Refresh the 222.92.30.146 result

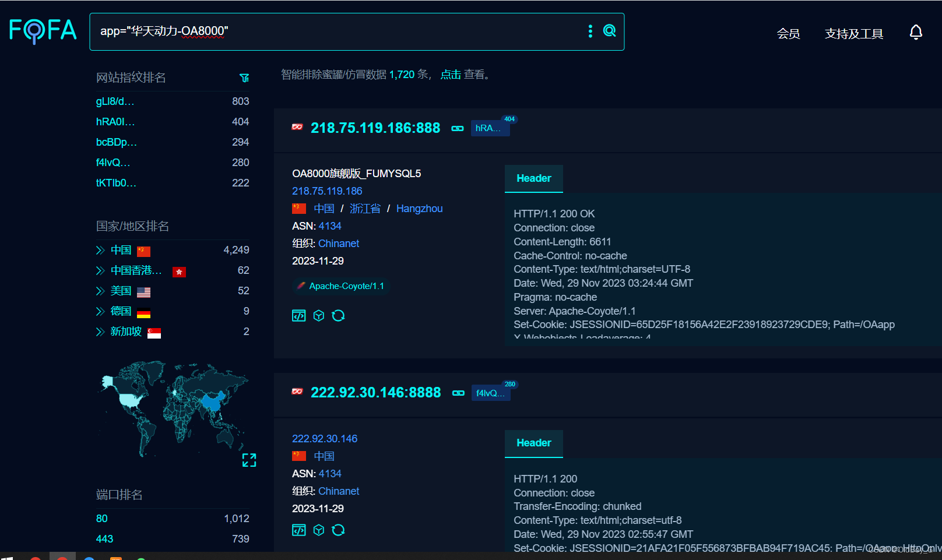[338, 530]
